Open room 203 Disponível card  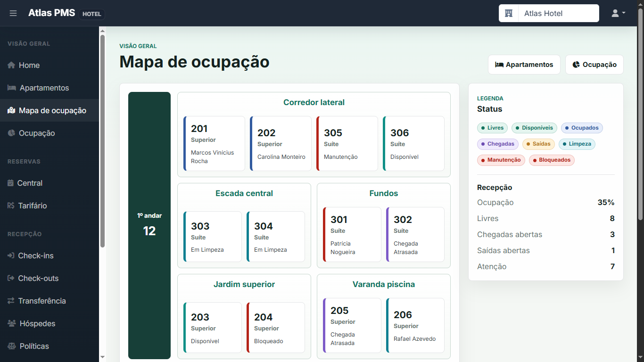pos(213,328)
